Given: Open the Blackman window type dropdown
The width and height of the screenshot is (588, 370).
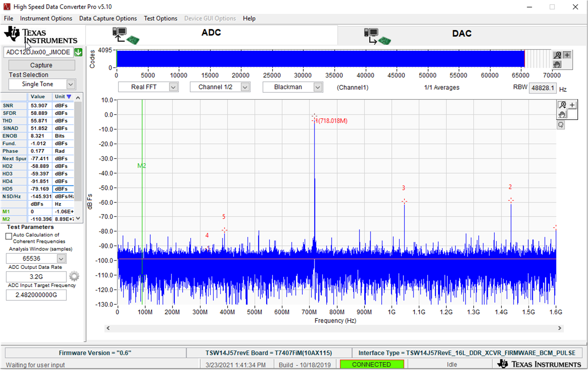Looking at the screenshot, I should coord(318,87).
